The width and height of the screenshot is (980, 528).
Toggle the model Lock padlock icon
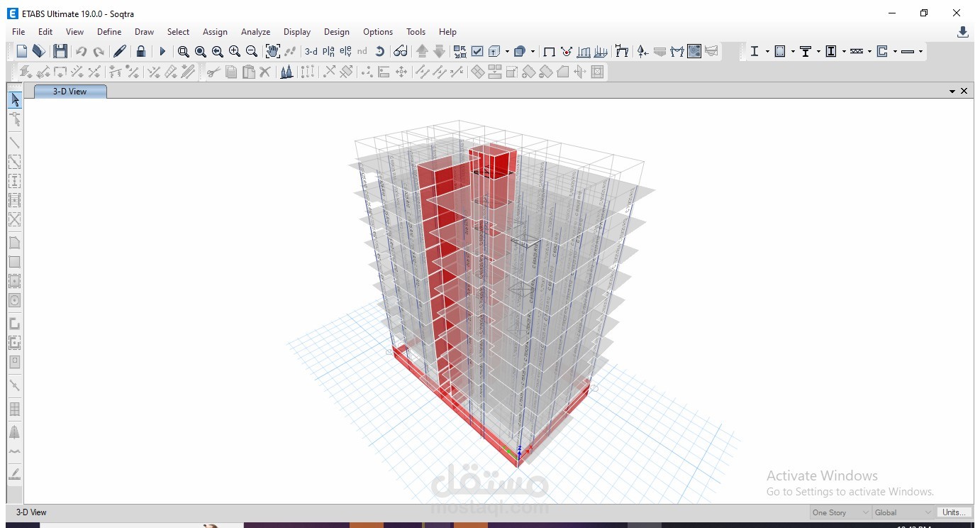click(141, 51)
